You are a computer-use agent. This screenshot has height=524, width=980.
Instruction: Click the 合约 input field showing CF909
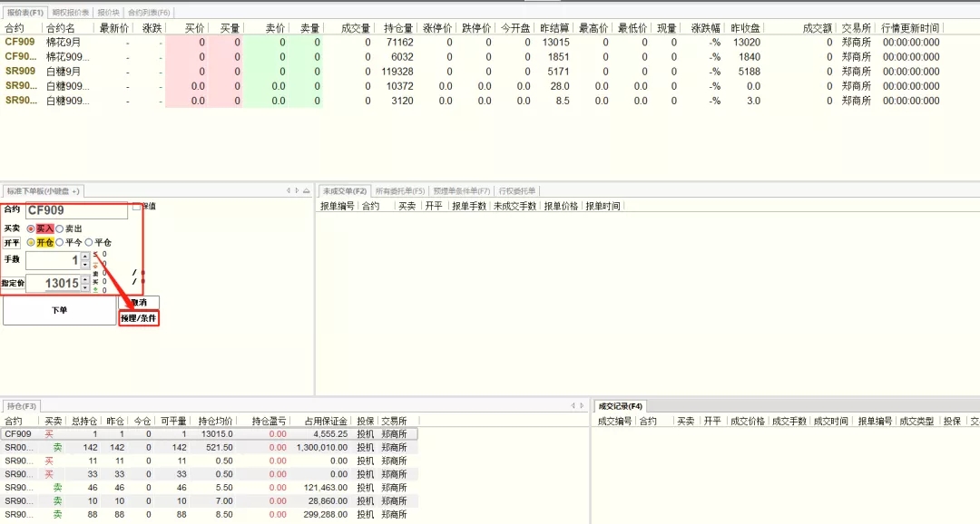tap(76, 210)
